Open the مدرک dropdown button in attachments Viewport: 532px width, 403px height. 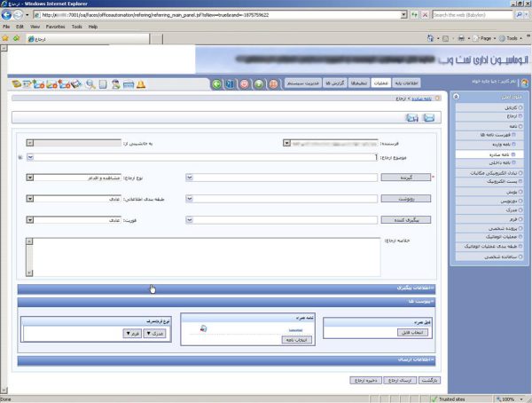[154, 334]
